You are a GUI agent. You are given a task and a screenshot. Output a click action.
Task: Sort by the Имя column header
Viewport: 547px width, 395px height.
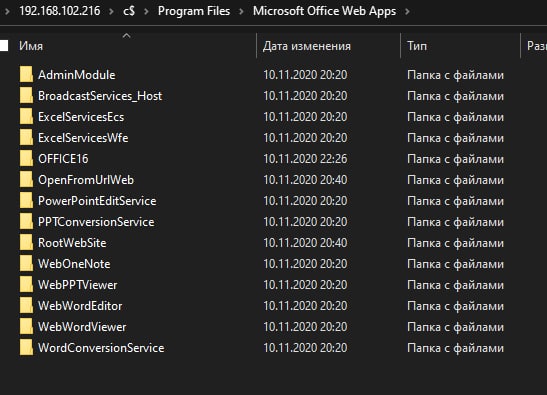point(31,46)
